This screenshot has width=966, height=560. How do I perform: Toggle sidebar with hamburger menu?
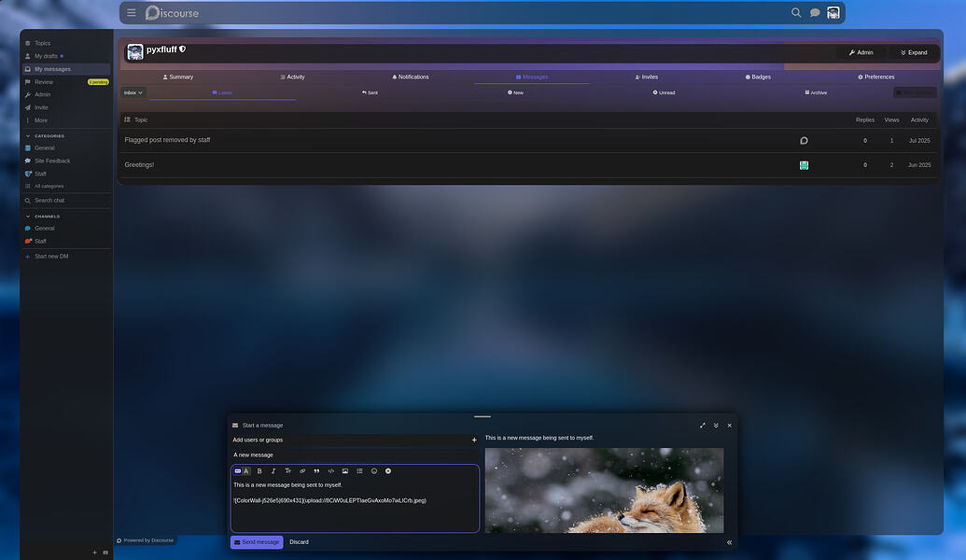point(132,13)
